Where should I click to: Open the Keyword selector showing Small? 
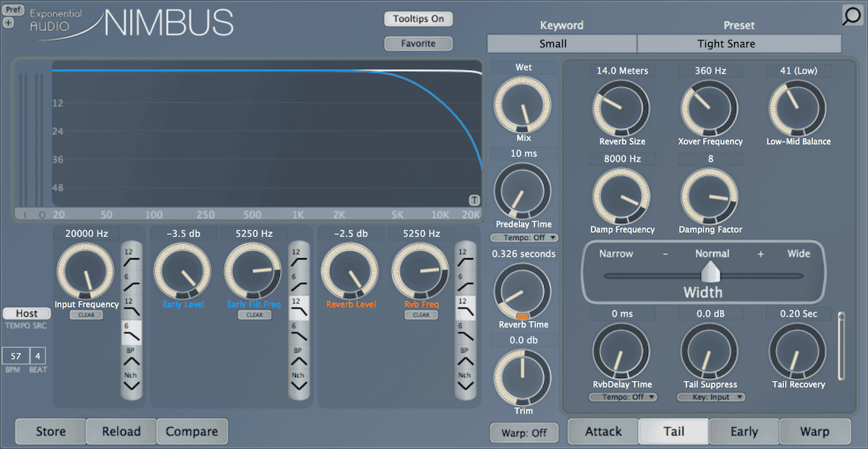pos(562,43)
